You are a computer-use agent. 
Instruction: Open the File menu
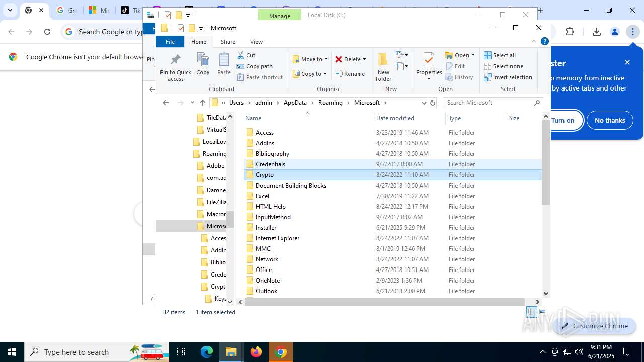170,42
